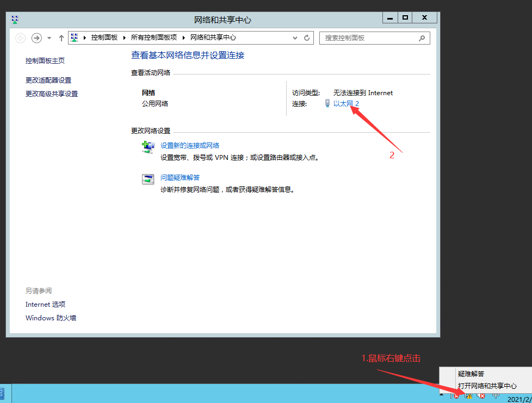Open 问题疑难解答

coord(180,177)
